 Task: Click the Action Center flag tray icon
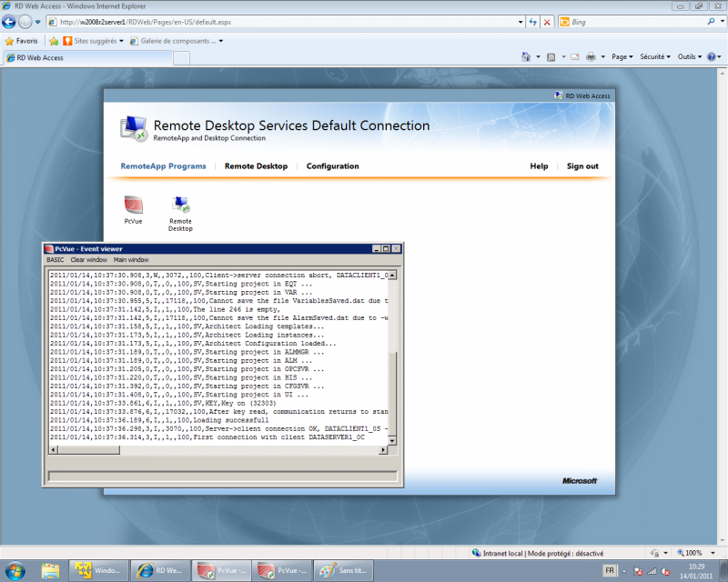click(639, 571)
